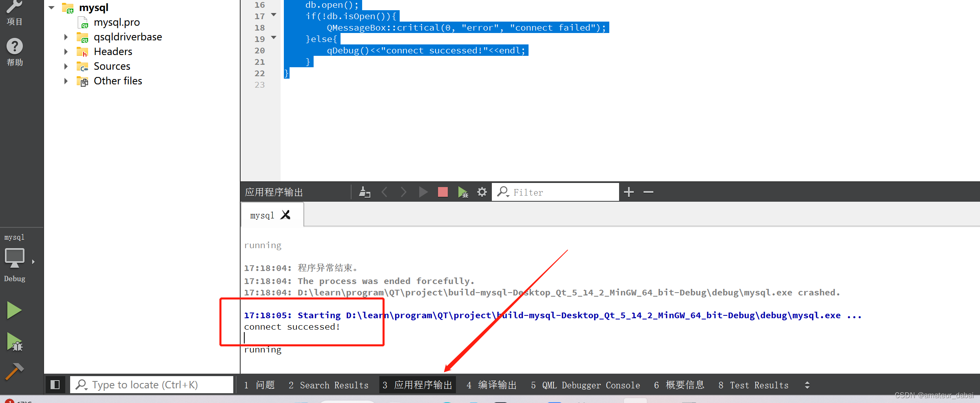Jump to next item in output

point(403,192)
